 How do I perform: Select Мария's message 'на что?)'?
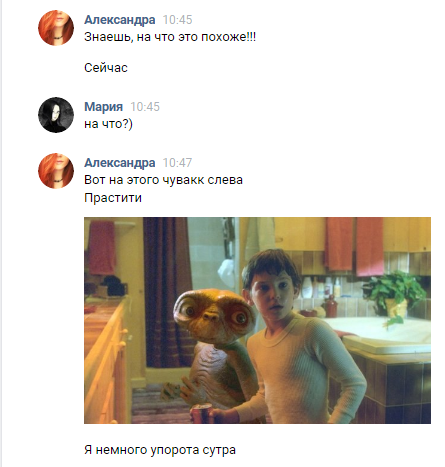coord(108,124)
